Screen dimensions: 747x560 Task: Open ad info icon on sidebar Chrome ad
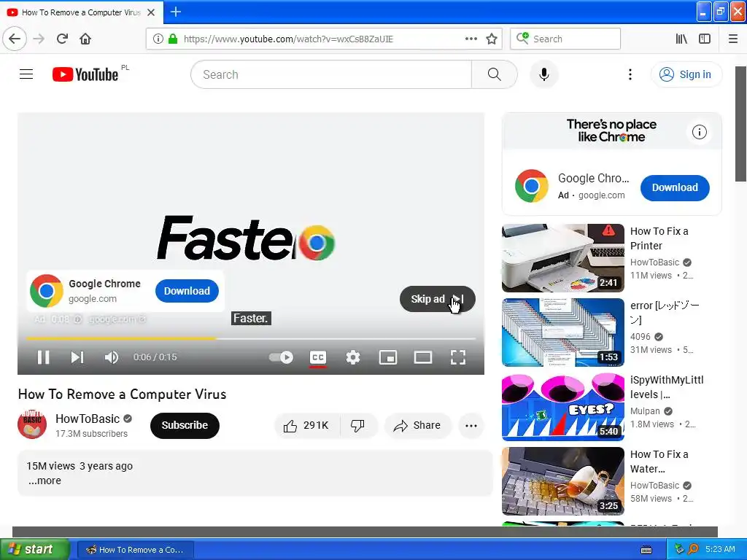coord(699,132)
